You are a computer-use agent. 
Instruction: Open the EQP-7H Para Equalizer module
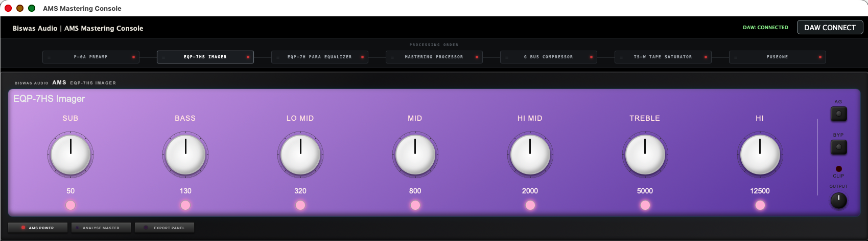tap(320, 57)
